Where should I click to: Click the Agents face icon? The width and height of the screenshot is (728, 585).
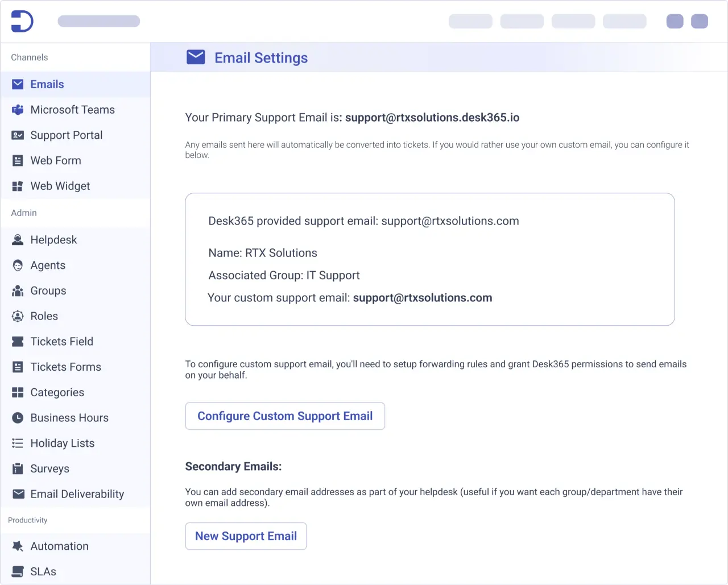pos(18,265)
